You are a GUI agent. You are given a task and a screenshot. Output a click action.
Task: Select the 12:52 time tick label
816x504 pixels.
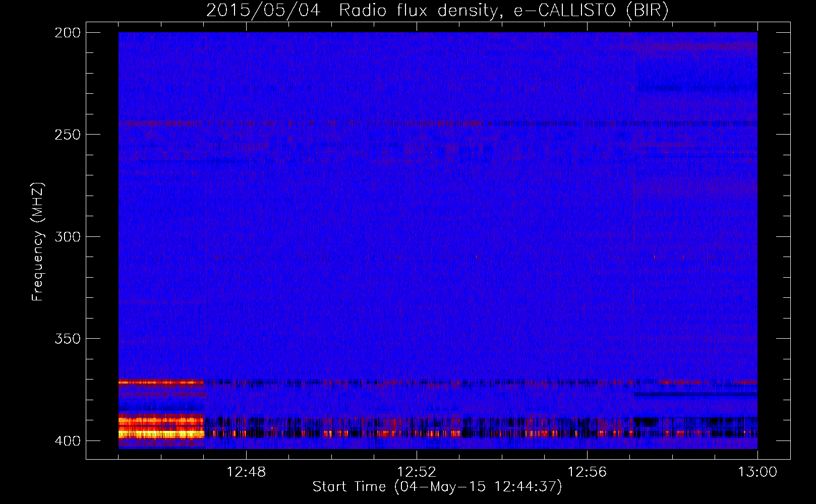click(417, 472)
